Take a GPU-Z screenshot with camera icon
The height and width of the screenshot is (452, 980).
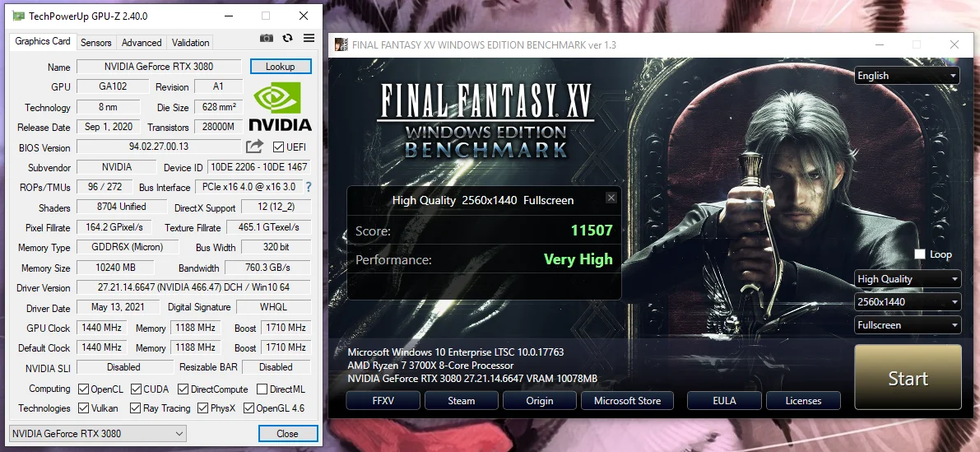coord(267,38)
